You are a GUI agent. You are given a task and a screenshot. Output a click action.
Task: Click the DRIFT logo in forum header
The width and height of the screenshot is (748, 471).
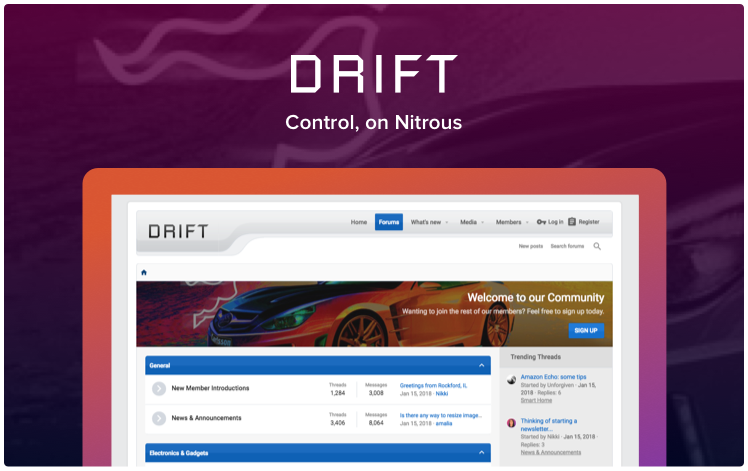coord(178,231)
